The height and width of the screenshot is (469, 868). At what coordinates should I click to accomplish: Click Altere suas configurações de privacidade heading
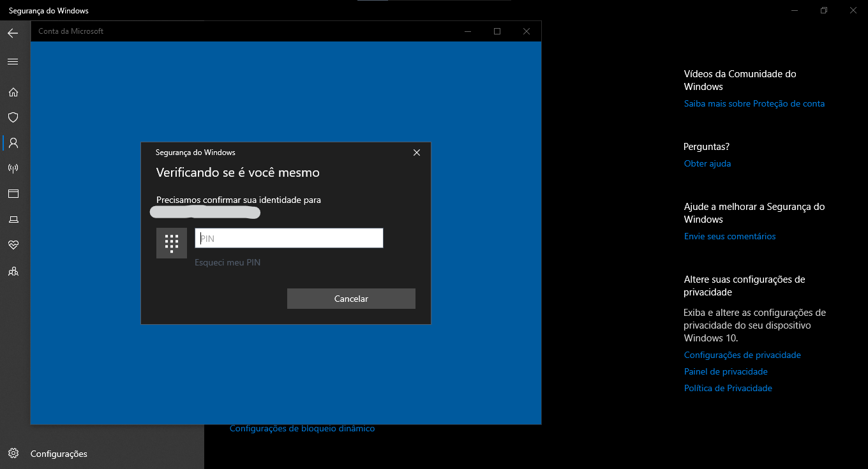pyautogui.click(x=744, y=286)
